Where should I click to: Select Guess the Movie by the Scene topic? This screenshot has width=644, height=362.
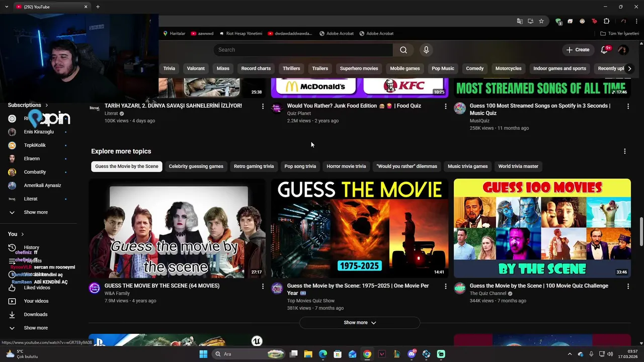coord(127,166)
